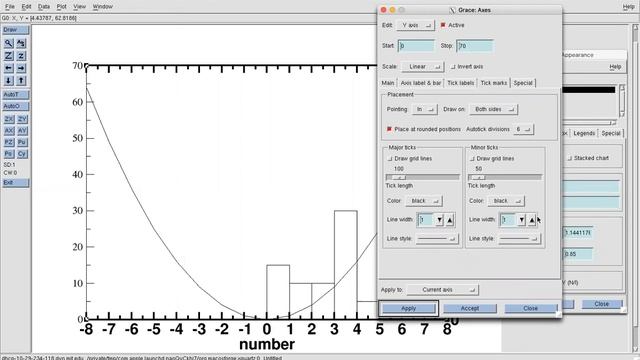The height and width of the screenshot is (360, 640).
Task: Toggle Place at rounded positions checkbox
Action: (389, 129)
